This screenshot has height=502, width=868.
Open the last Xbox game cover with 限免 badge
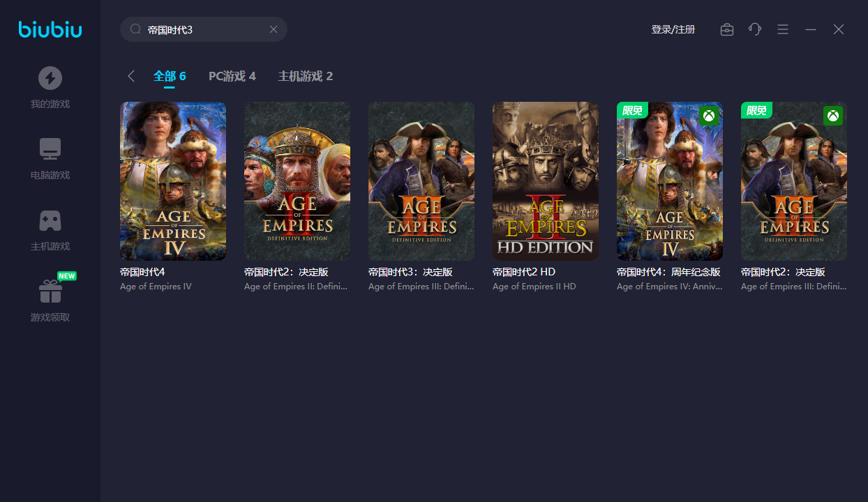(794, 181)
